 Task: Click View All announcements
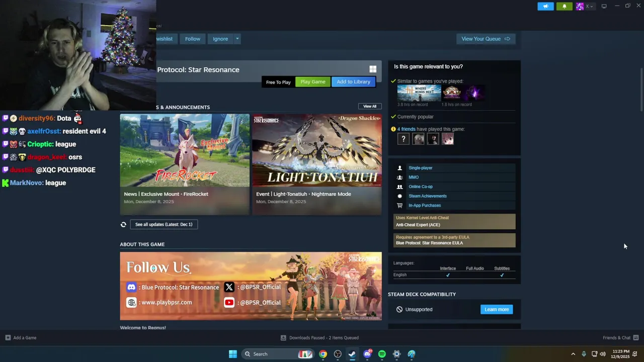coord(370,106)
